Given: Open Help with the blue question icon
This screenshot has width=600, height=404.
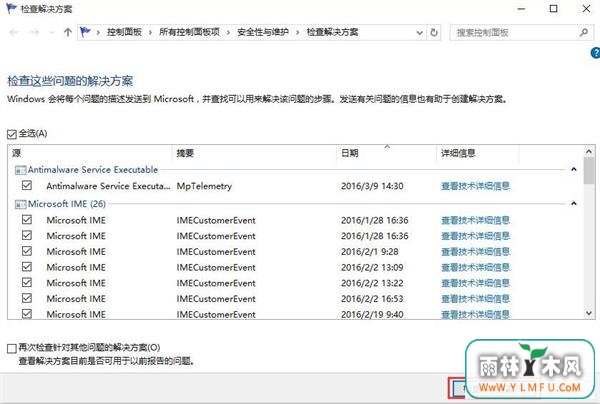Looking at the screenshot, I should pyautogui.click(x=596, y=53).
